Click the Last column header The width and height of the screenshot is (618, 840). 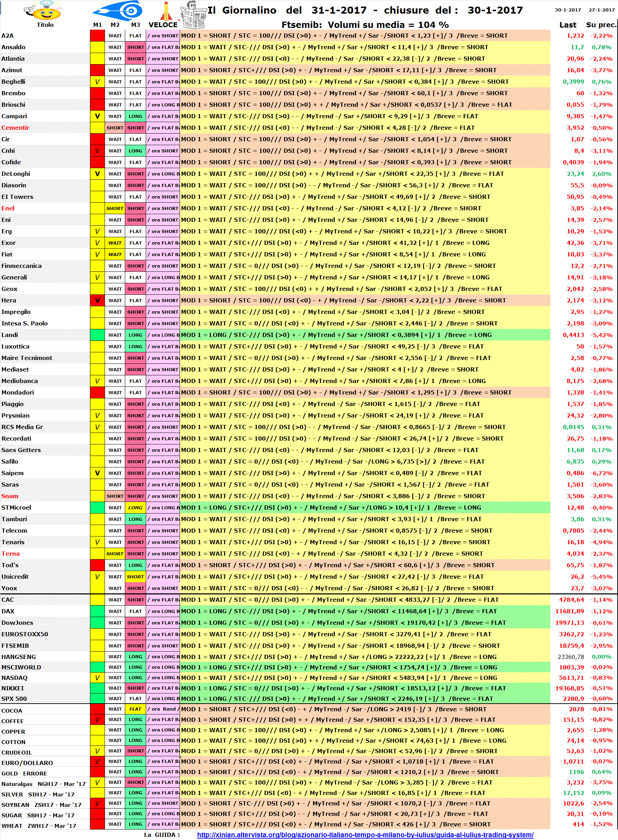click(x=568, y=25)
